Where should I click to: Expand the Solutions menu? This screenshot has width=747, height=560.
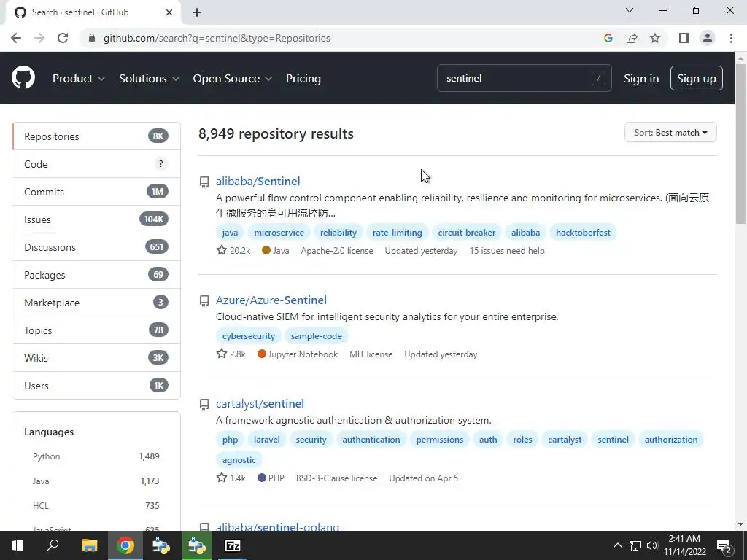point(149,79)
